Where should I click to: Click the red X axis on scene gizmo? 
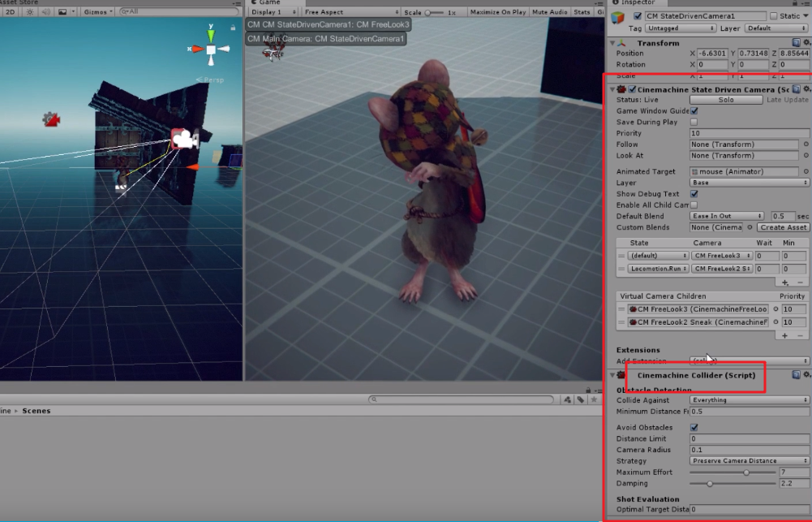pyautogui.click(x=197, y=50)
